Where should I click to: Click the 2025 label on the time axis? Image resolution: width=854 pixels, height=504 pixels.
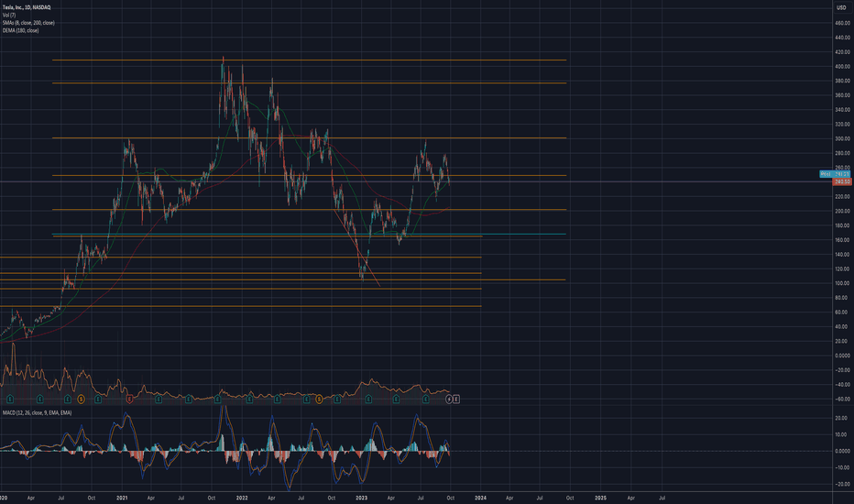pos(600,498)
